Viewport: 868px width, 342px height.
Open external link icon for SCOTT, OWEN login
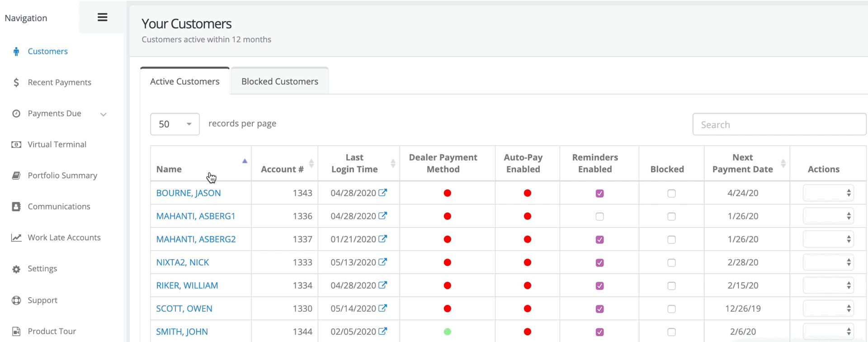tap(382, 308)
